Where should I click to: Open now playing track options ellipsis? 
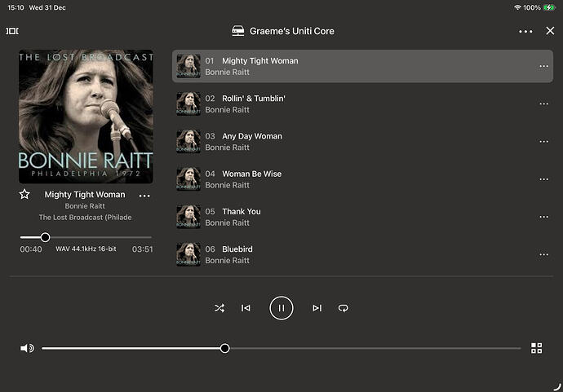coord(144,196)
